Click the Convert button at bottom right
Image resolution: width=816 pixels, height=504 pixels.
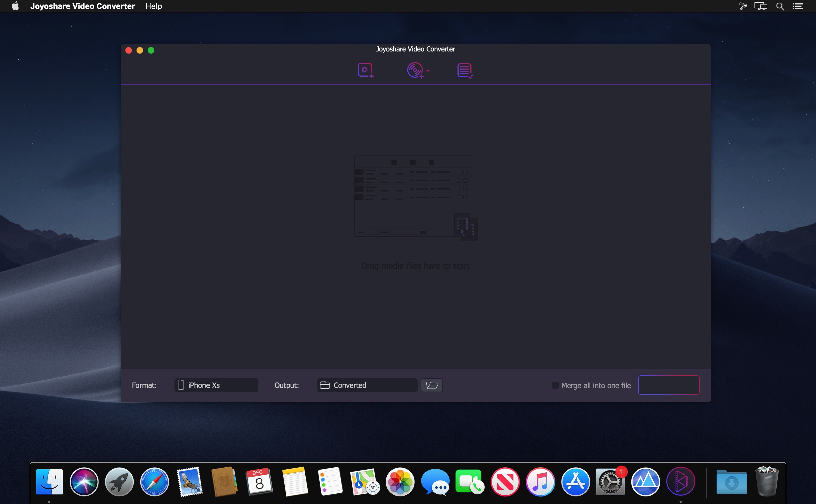tap(668, 385)
